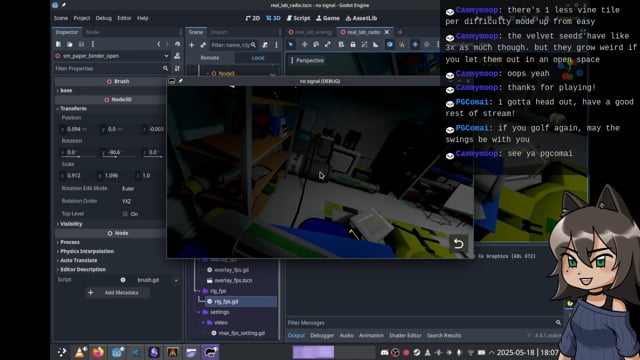Switch scene tree to Local view
This screenshot has width=640, height=360.
point(258,58)
